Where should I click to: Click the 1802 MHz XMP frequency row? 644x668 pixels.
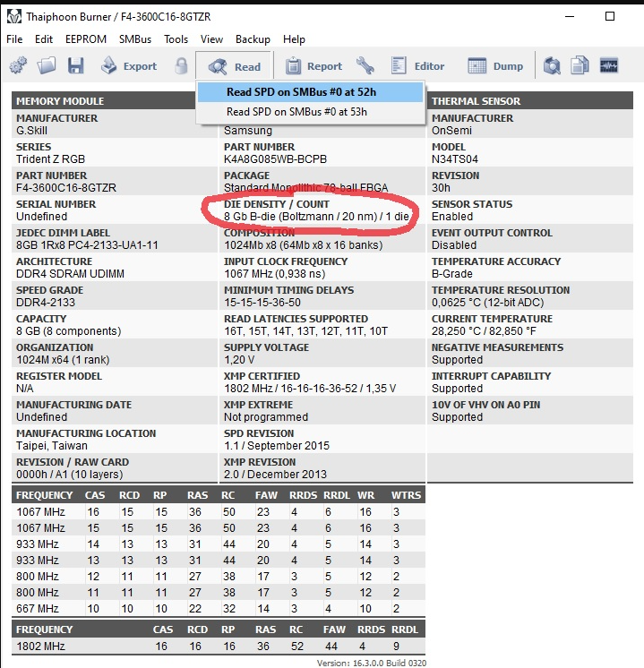tap(219, 647)
